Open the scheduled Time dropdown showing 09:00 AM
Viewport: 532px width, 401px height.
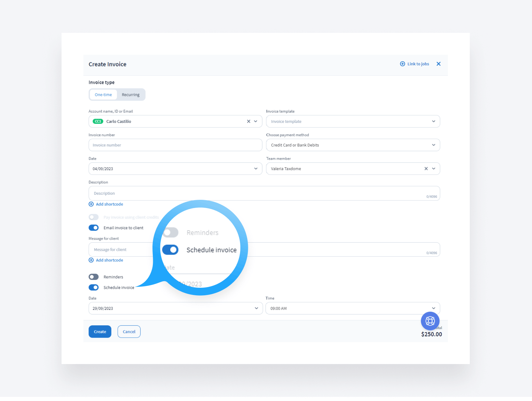tap(433, 308)
